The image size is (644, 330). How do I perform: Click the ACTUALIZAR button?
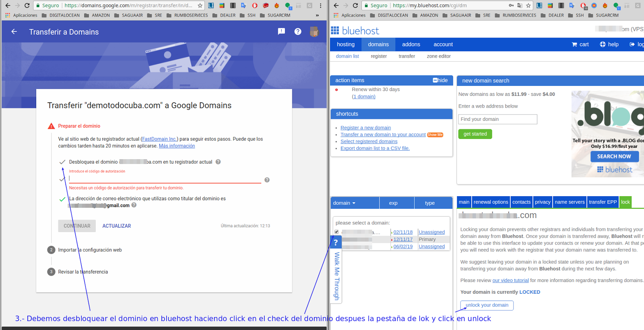[117, 226]
